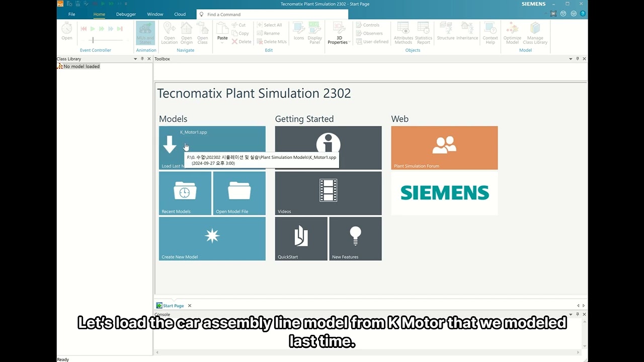
Task: Open the Videos tile
Action: (x=329, y=194)
